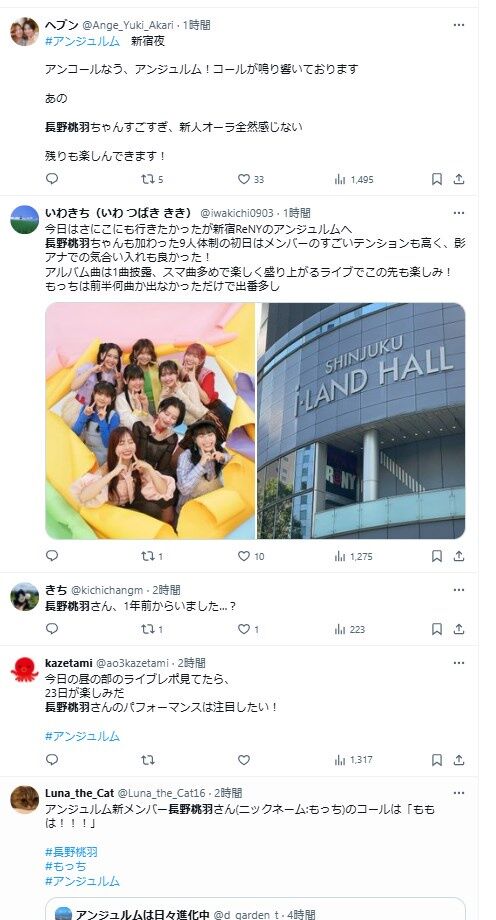Open the Angerme group photo

point(150,421)
